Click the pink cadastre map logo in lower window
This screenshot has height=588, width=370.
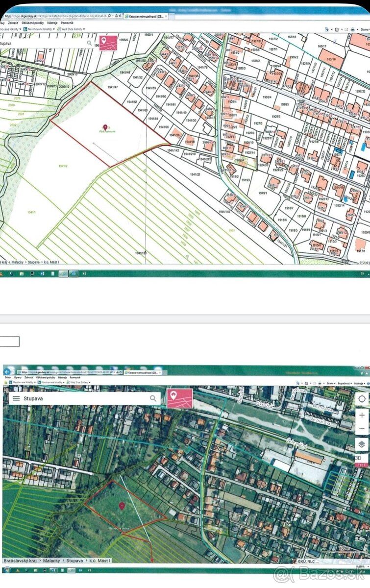click(x=180, y=398)
